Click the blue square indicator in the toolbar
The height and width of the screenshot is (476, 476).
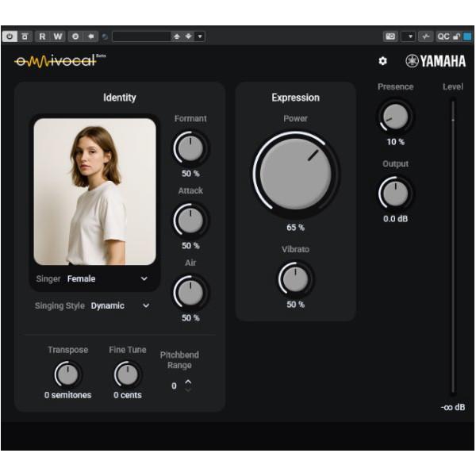(x=467, y=36)
